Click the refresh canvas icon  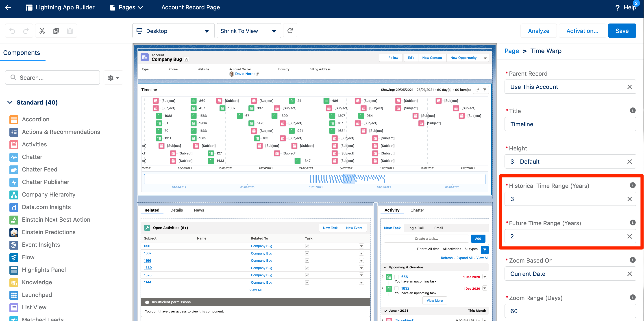pyautogui.click(x=290, y=31)
